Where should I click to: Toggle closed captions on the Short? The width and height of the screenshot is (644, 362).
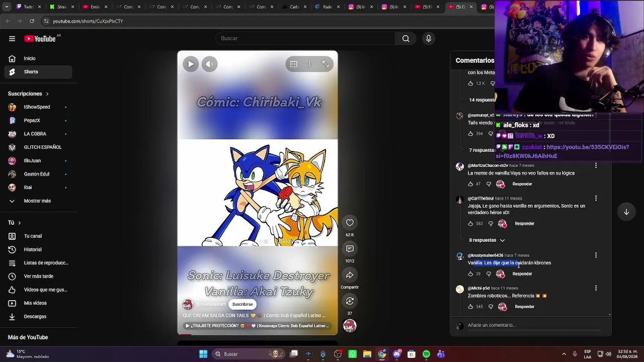(293, 64)
